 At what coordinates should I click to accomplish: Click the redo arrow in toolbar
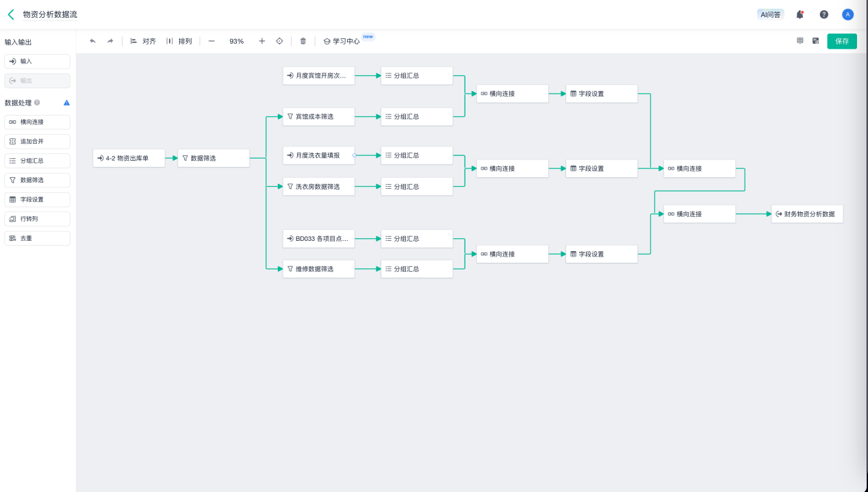click(110, 41)
